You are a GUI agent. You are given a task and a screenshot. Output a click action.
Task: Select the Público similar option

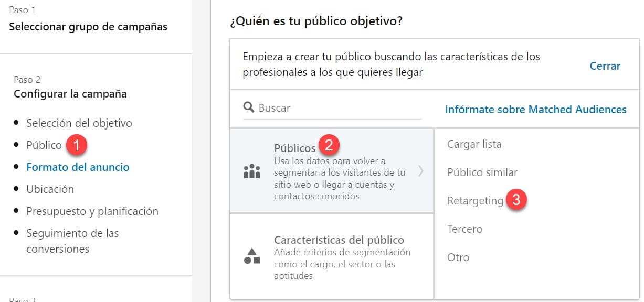pyautogui.click(x=482, y=172)
